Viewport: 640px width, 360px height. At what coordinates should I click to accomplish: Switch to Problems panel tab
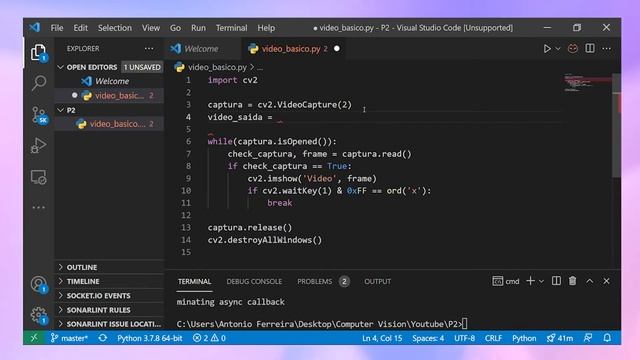pos(315,281)
